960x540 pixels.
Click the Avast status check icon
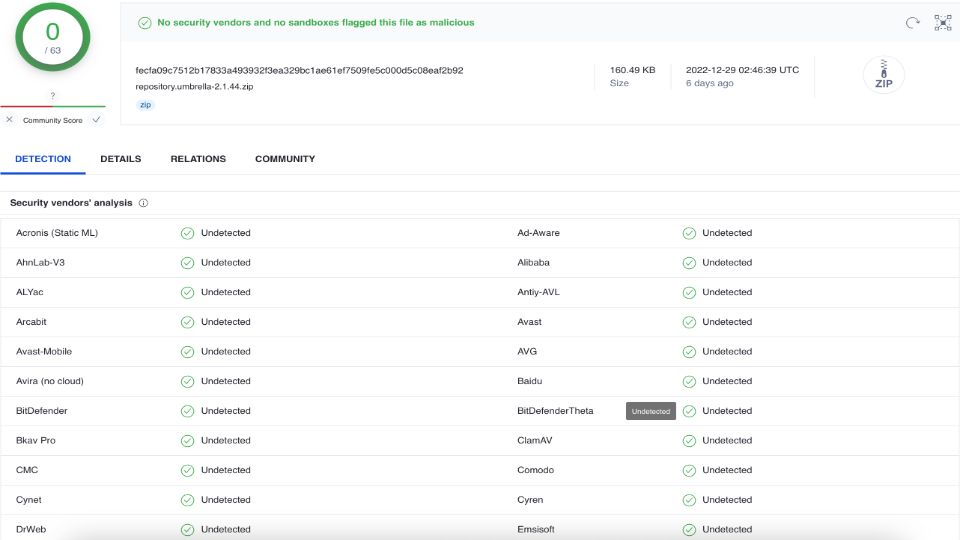[x=689, y=322]
